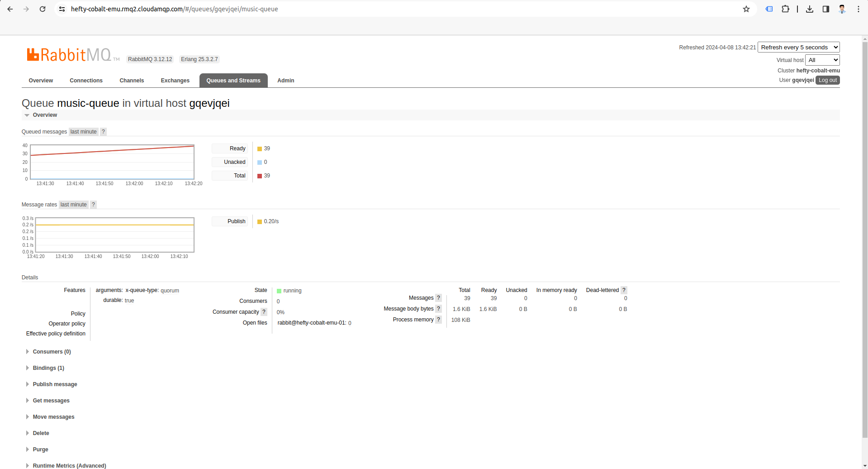Image resolution: width=868 pixels, height=469 pixels.
Task: Click help icon beside Process memory
Action: pos(438,320)
